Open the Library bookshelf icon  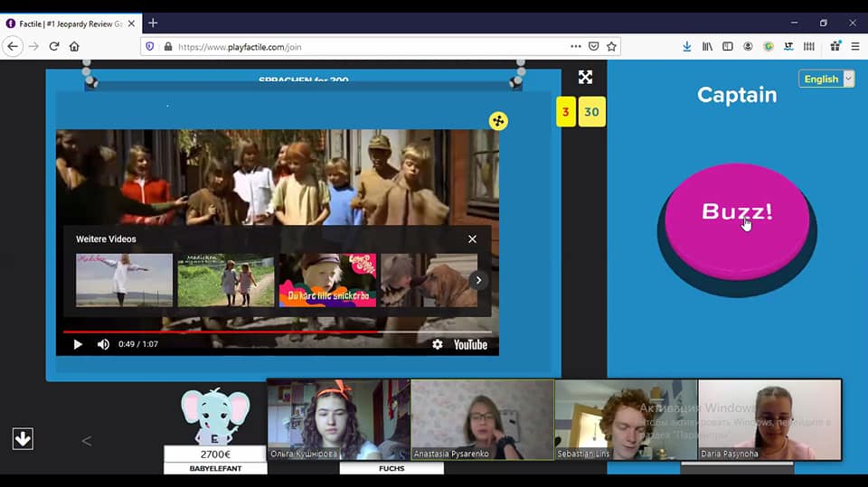(x=707, y=46)
